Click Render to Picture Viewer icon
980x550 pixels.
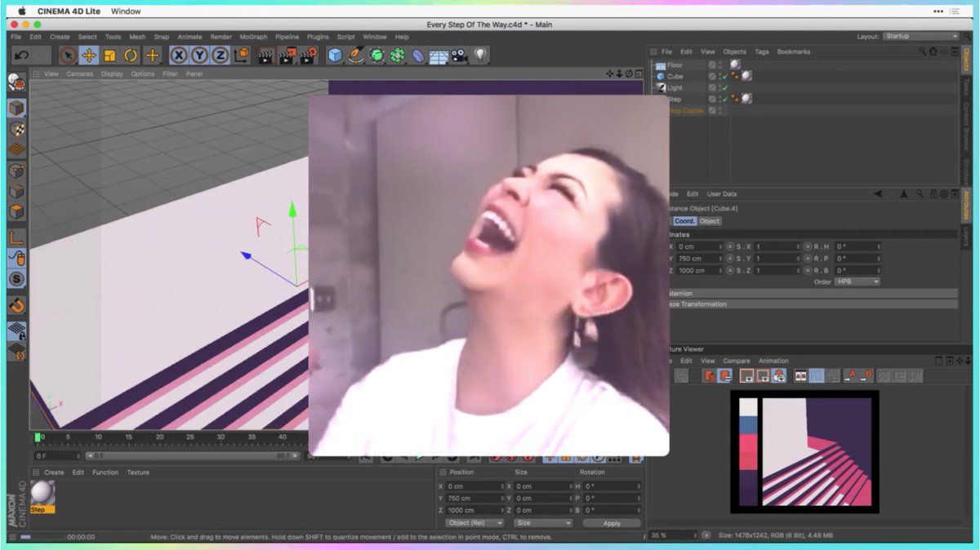287,55
